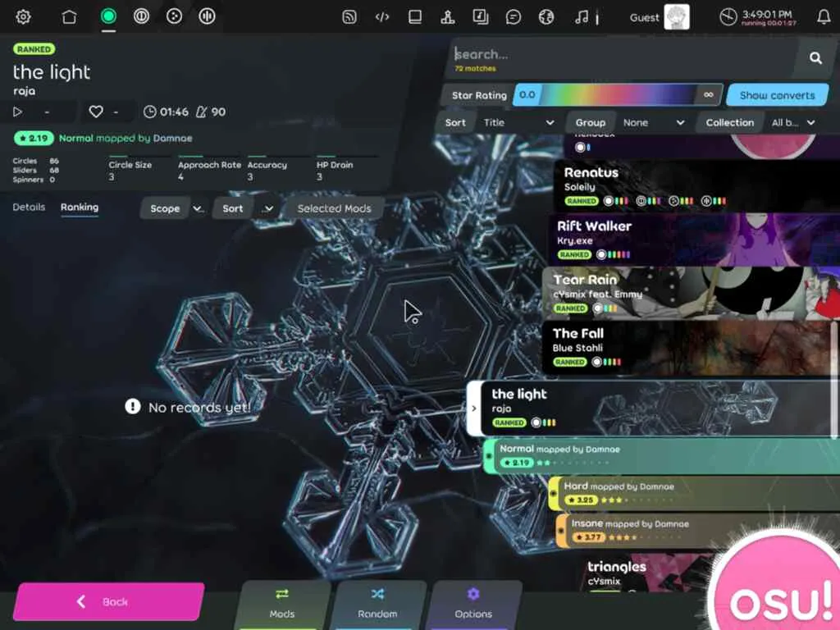Open the Group None dropdown
This screenshot has width=840, height=630.
652,123
